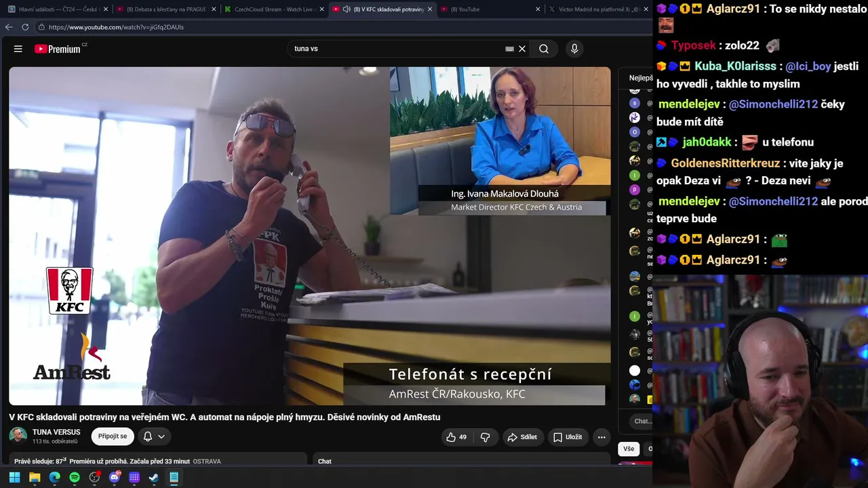This screenshot has height=488, width=868.
Task: Save the video with 'Uložit'
Action: tap(567, 437)
